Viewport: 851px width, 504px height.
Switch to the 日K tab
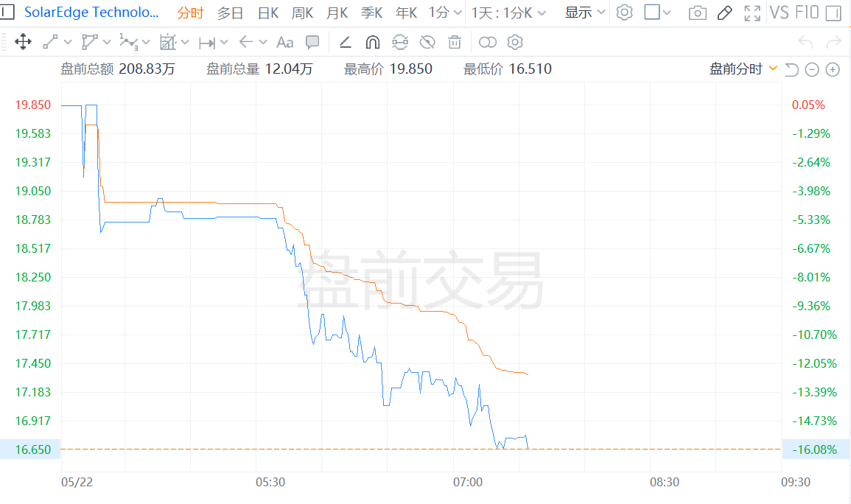[x=267, y=13]
